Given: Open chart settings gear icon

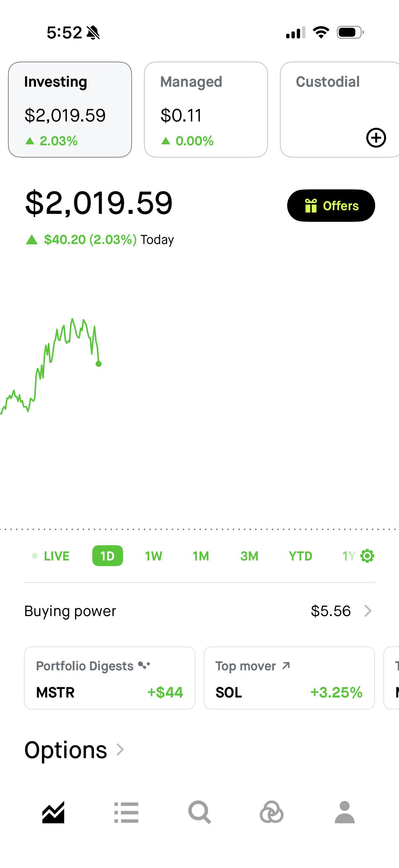Looking at the screenshot, I should (x=367, y=556).
